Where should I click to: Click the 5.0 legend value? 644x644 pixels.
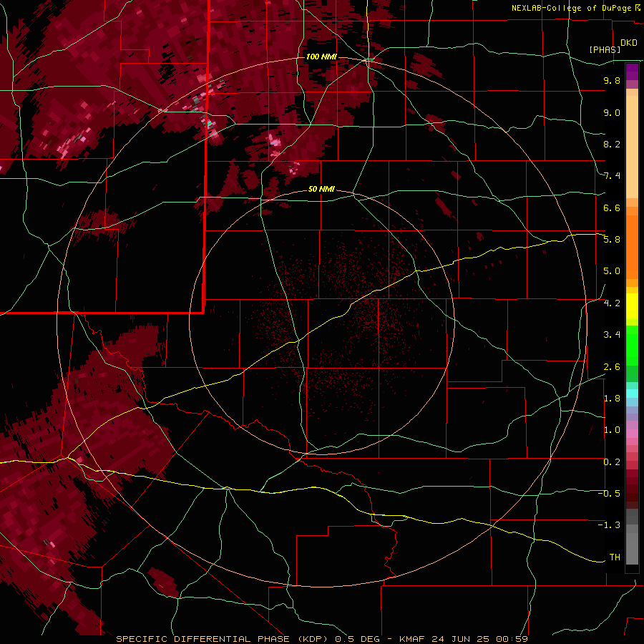(612, 271)
